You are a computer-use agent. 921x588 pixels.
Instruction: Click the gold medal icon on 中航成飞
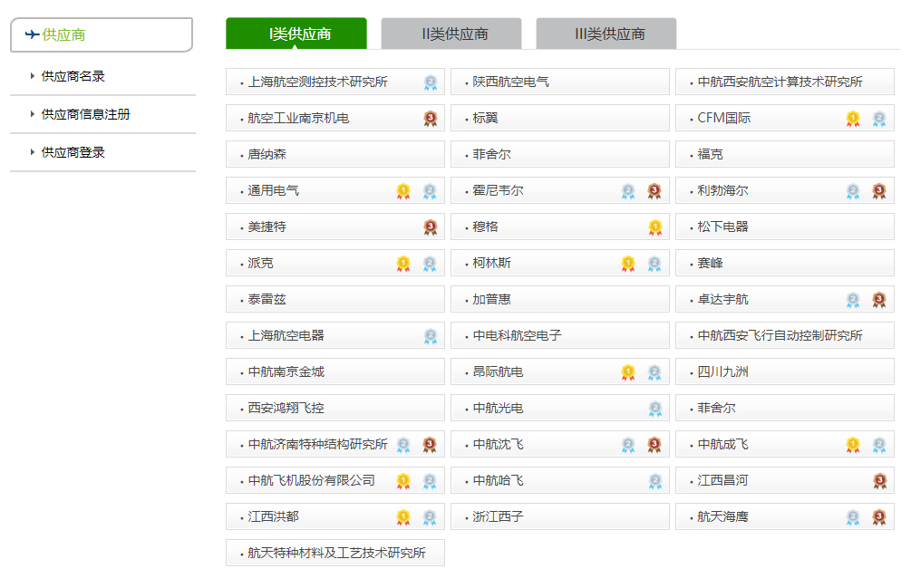point(853,446)
